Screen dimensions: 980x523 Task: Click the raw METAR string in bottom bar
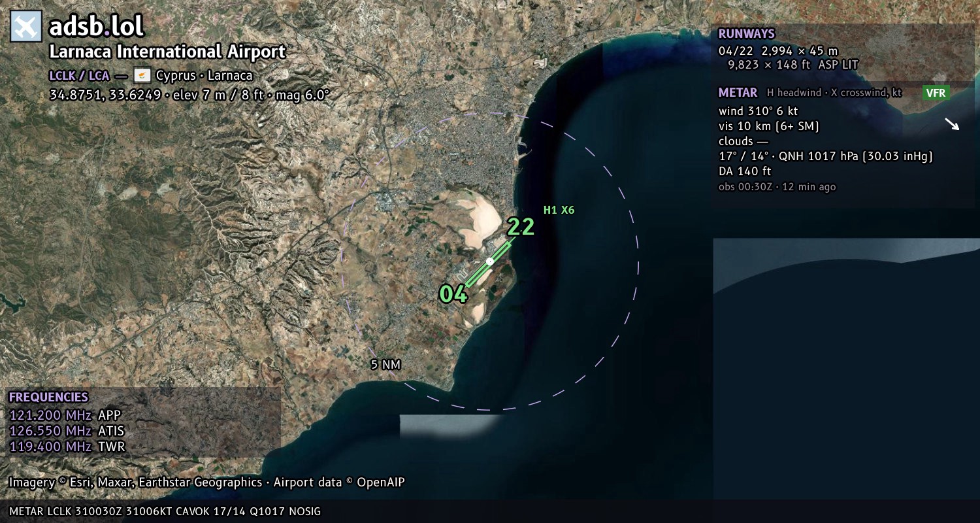point(165,511)
